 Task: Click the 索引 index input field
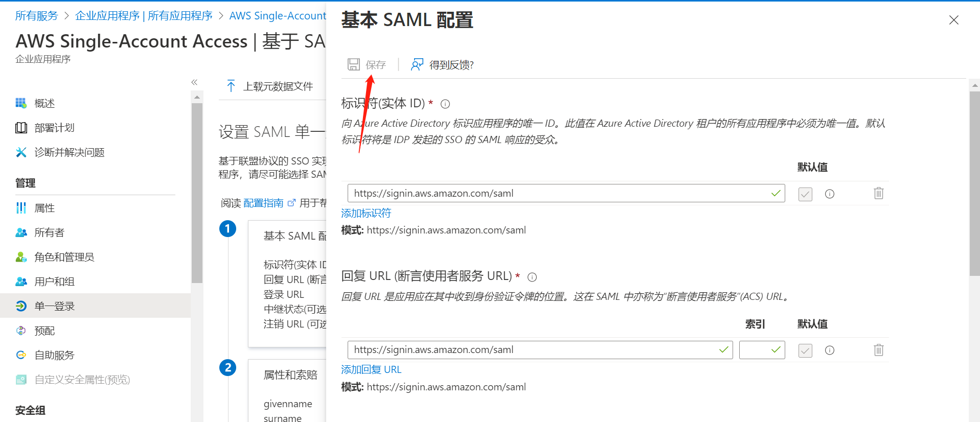click(762, 350)
